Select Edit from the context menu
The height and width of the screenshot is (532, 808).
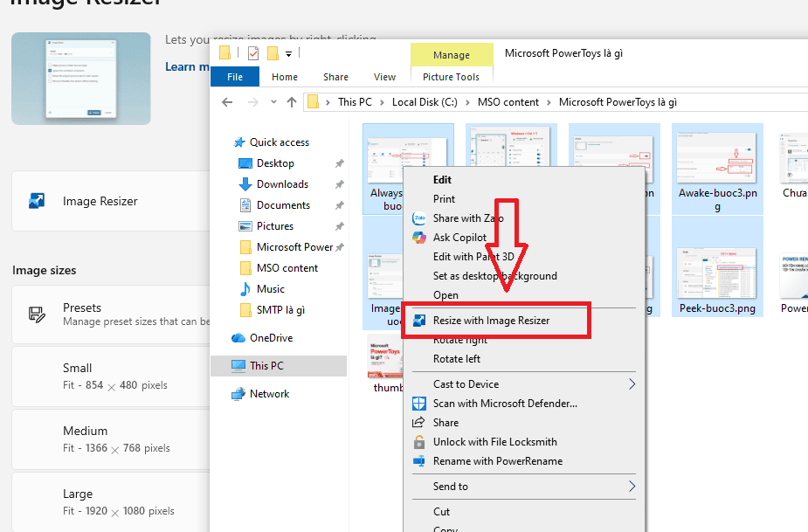tap(523, 179)
